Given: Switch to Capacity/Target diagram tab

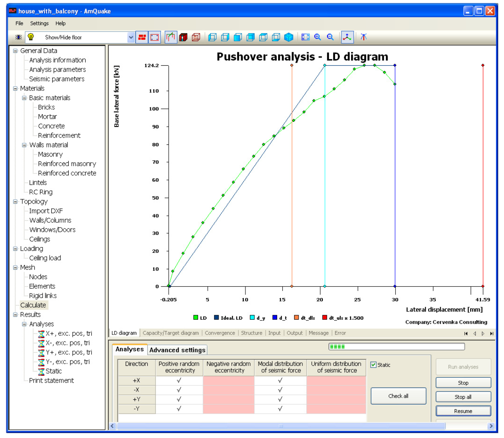Looking at the screenshot, I should pyautogui.click(x=171, y=333).
